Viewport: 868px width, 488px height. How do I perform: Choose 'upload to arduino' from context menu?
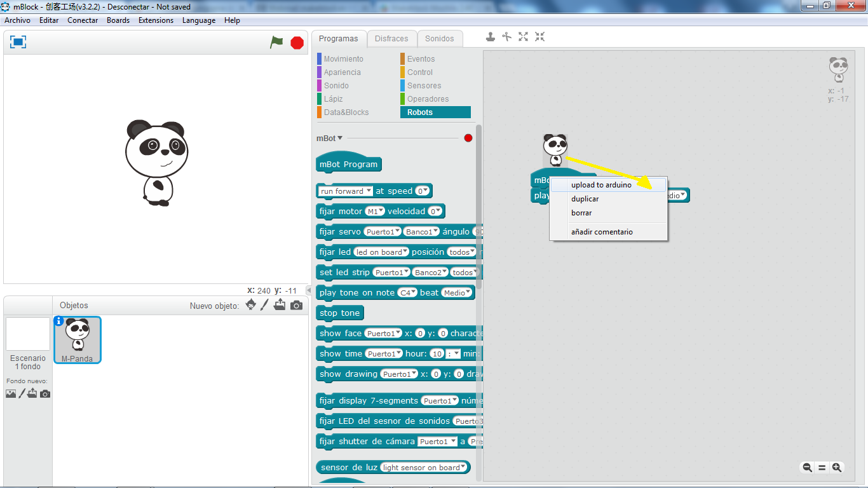click(608, 185)
